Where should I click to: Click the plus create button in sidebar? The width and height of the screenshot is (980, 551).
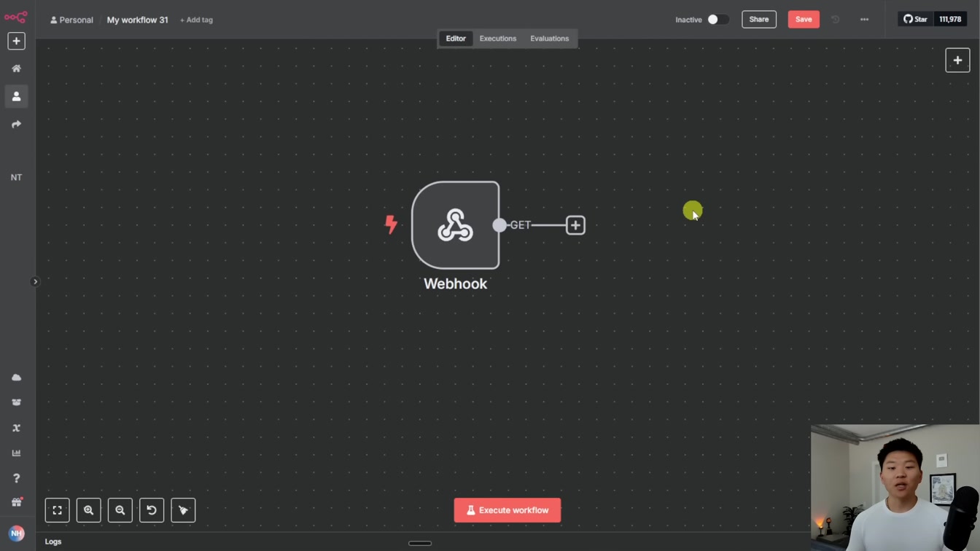click(x=16, y=41)
